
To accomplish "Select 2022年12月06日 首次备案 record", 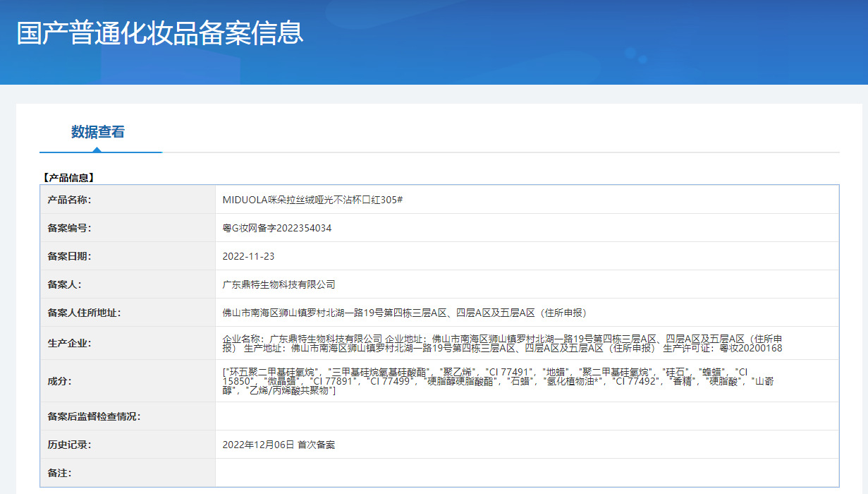I will (x=279, y=445).
